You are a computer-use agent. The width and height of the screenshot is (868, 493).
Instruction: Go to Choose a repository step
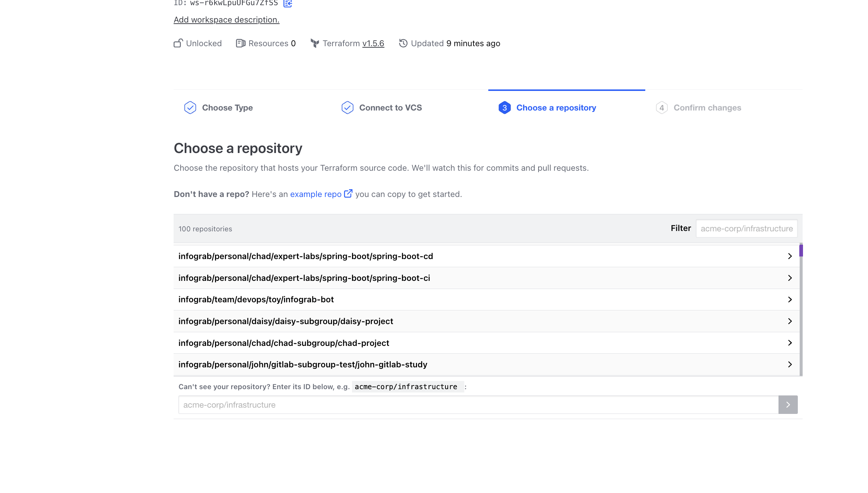point(556,108)
